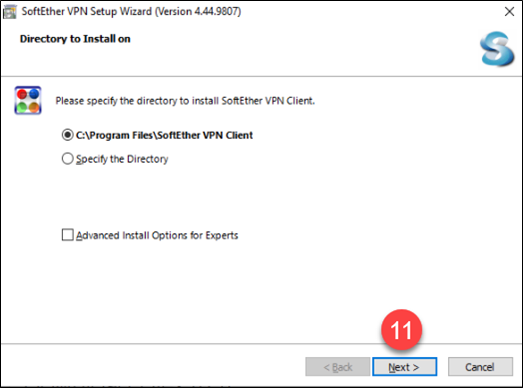This screenshot has width=523, height=388.
Task: Click the Directory to Install on heading
Action: (75, 39)
